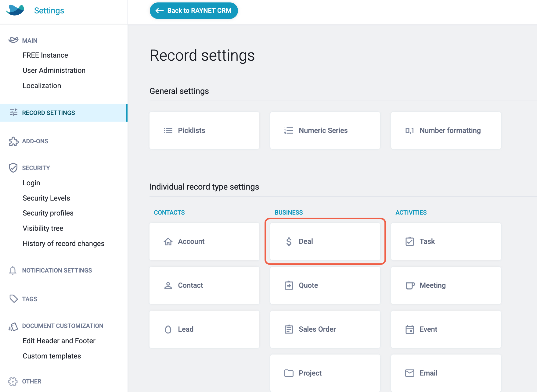Open Meeting record settings card

click(446, 285)
